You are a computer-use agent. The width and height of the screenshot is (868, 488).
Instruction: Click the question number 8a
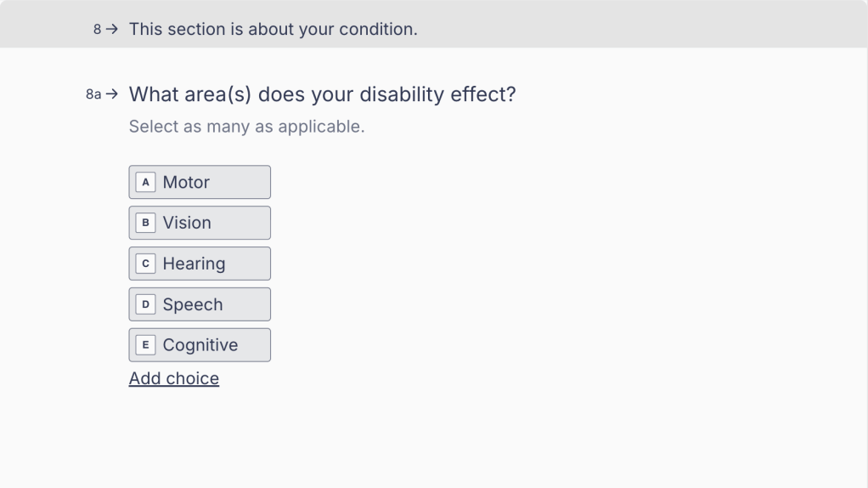93,94
